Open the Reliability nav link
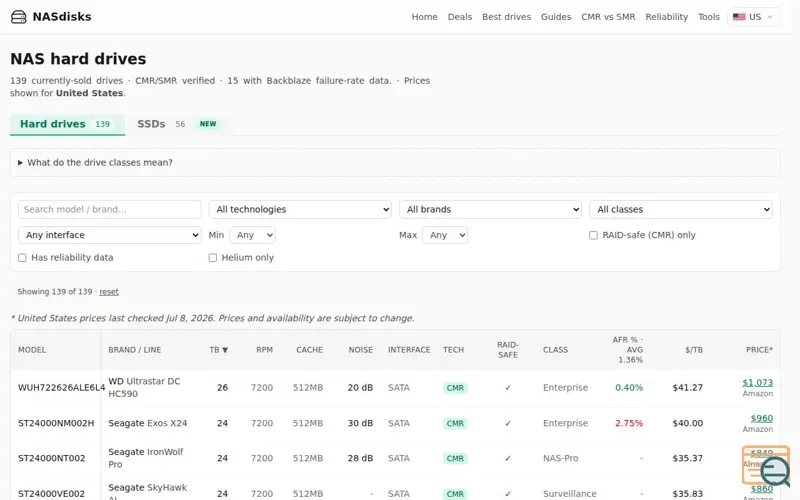 (x=666, y=17)
